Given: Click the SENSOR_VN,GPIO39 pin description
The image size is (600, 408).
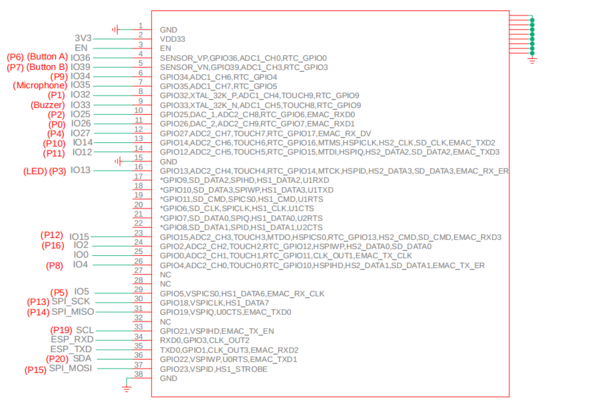Looking at the screenshot, I should [x=244, y=67].
